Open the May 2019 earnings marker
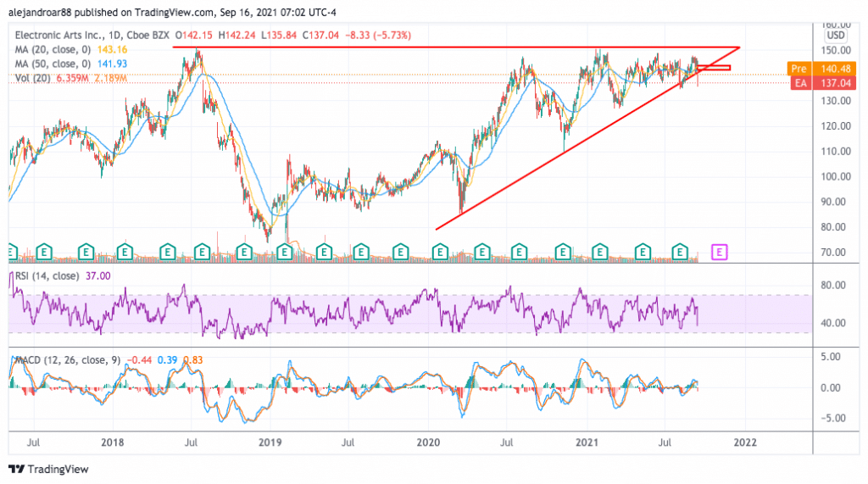This screenshot has height=484, width=868. click(324, 253)
